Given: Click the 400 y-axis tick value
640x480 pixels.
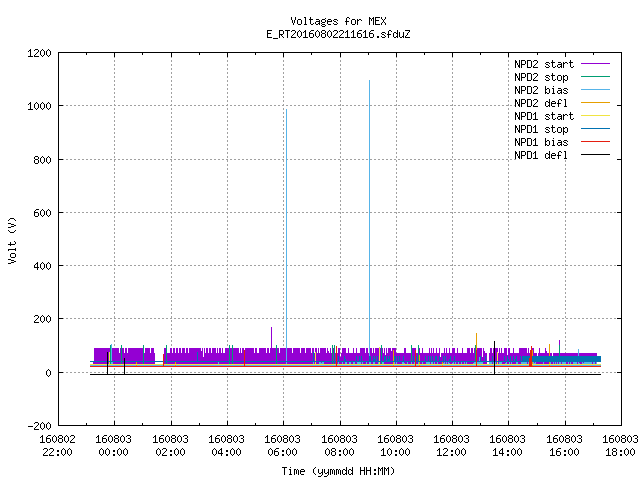Looking at the screenshot, I should pyautogui.click(x=42, y=266).
